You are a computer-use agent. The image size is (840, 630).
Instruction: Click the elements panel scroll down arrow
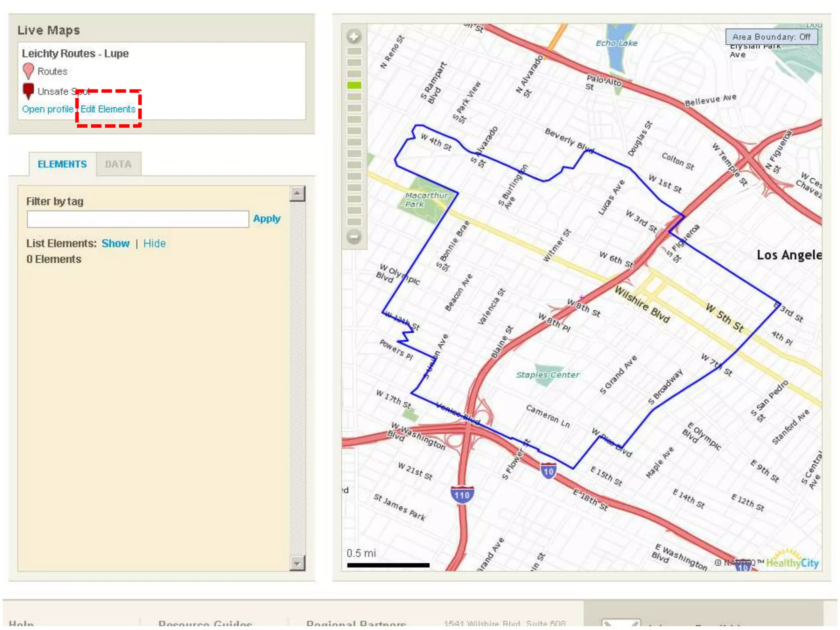coord(297,563)
